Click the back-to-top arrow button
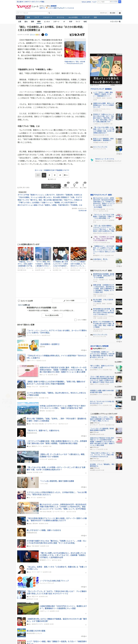 click(x=133, y=398)
